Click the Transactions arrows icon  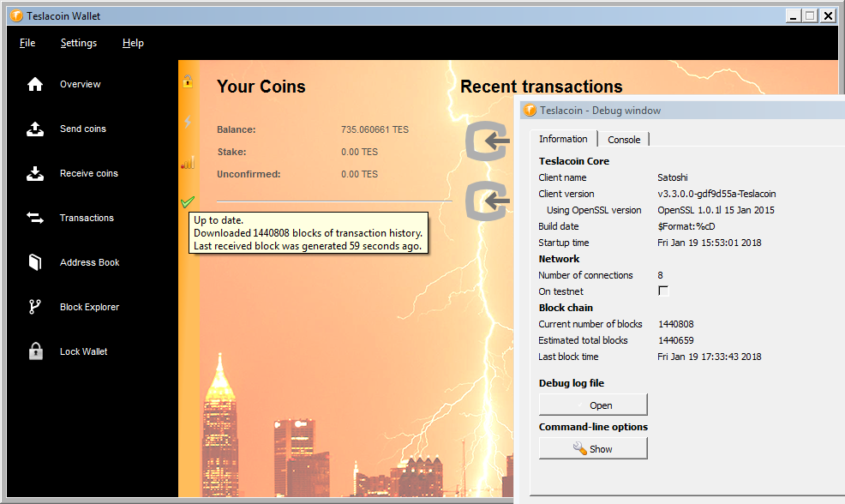tap(35, 218)
